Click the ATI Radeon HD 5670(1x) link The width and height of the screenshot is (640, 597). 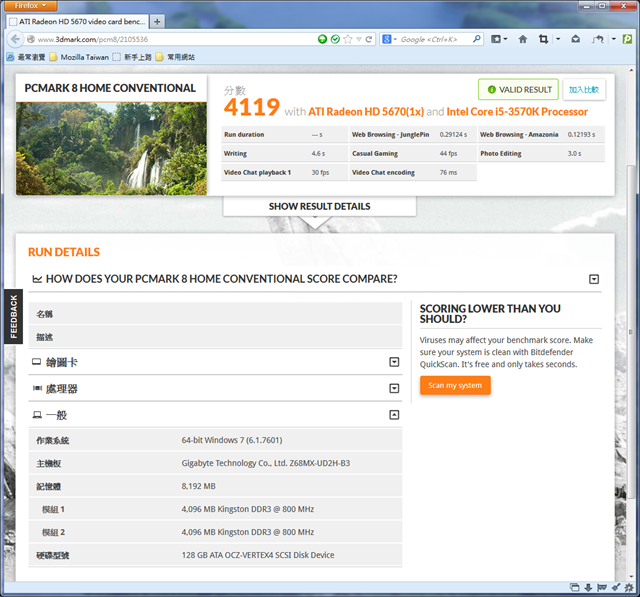tap(366, 112)
